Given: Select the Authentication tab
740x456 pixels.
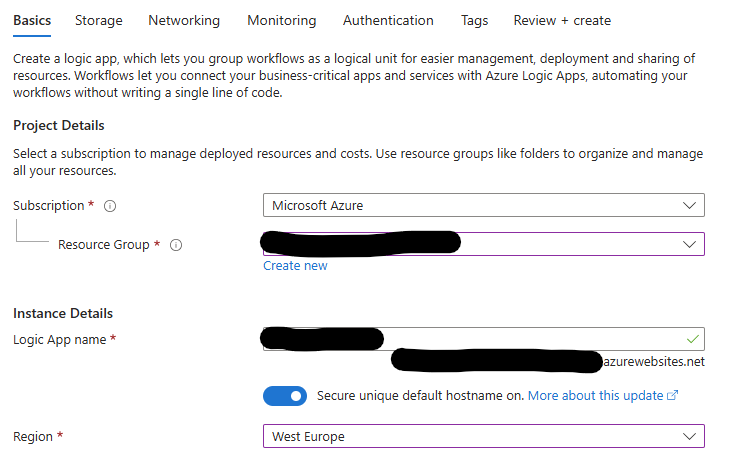Looking at the screenshot, I should tap(388, 20).
